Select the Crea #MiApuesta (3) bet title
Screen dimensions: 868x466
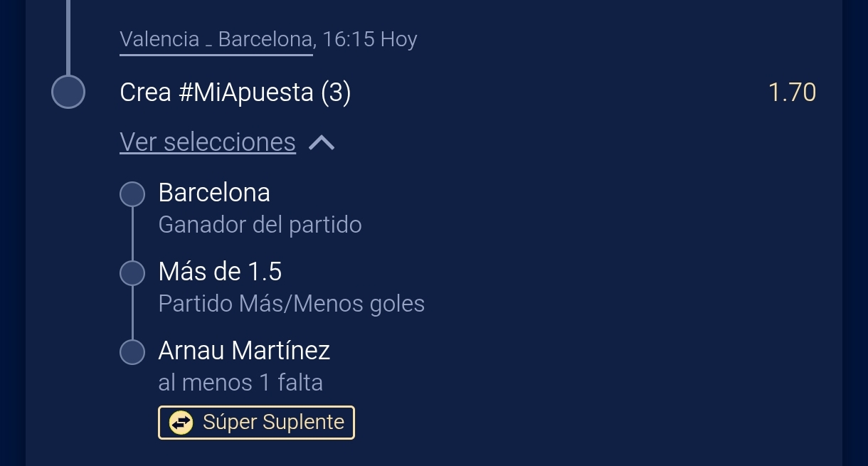(x=235, y=92)
